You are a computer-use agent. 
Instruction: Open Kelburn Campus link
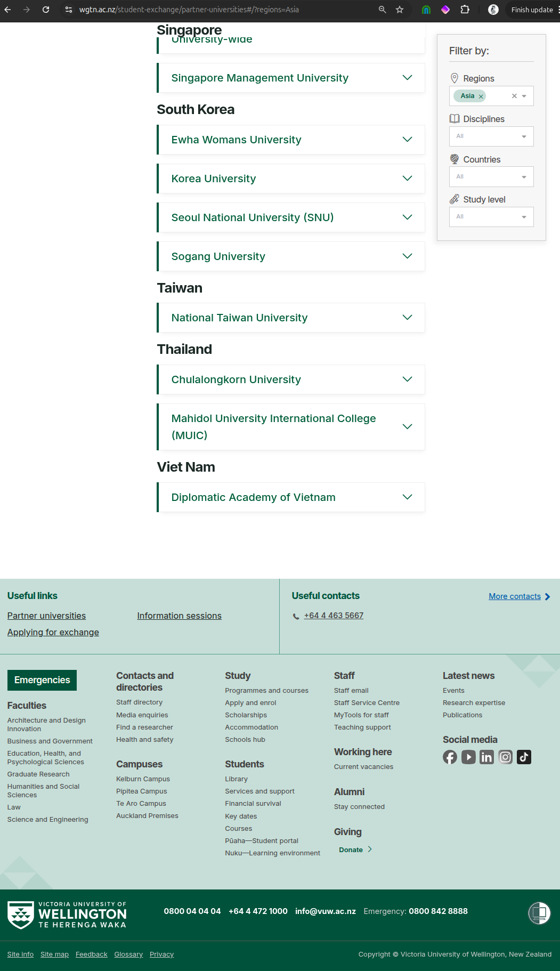tap(143, 779)
